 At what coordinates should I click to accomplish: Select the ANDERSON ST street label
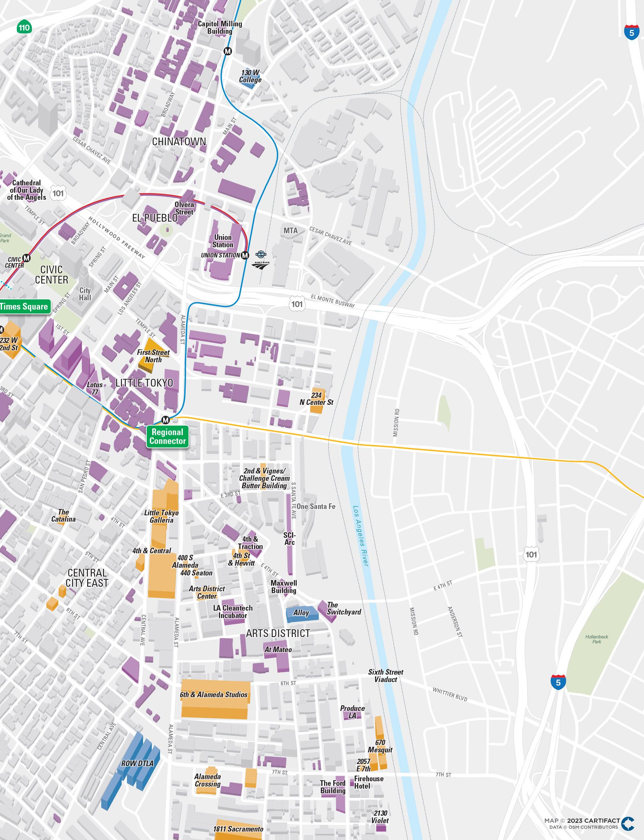[455, 622]
